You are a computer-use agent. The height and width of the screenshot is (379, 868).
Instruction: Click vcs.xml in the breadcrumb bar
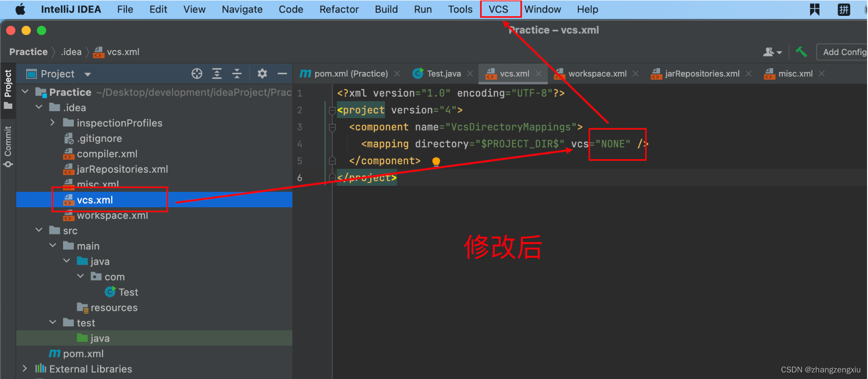click(x=117, y=52)
